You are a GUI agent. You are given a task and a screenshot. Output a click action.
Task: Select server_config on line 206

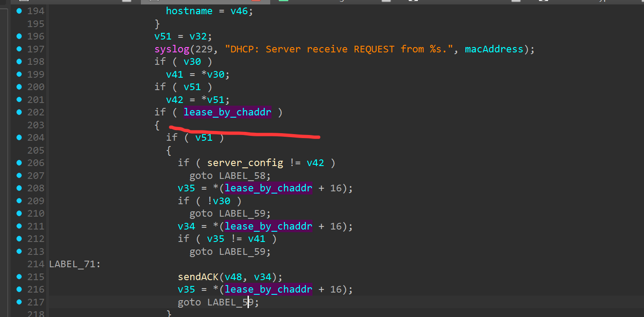click(x=245, y=163)
